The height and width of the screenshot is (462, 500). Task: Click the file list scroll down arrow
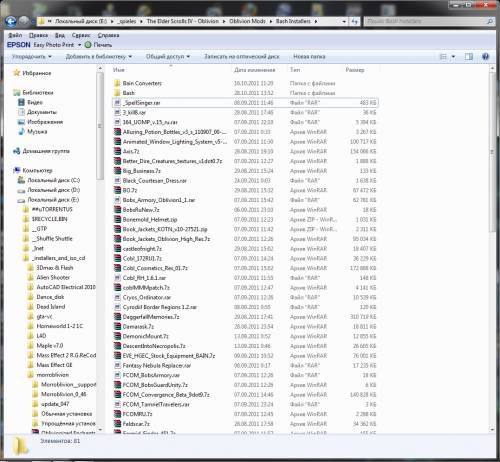492,429
